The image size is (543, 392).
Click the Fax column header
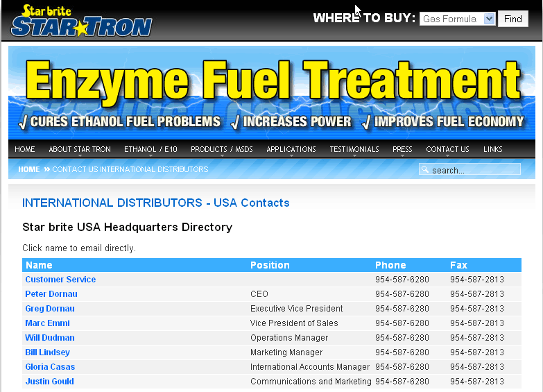point(459,265)
